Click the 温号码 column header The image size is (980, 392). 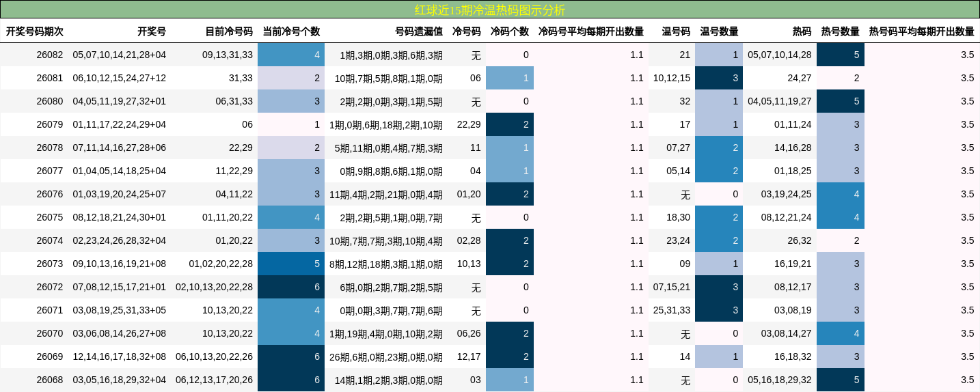coord(676,31)
